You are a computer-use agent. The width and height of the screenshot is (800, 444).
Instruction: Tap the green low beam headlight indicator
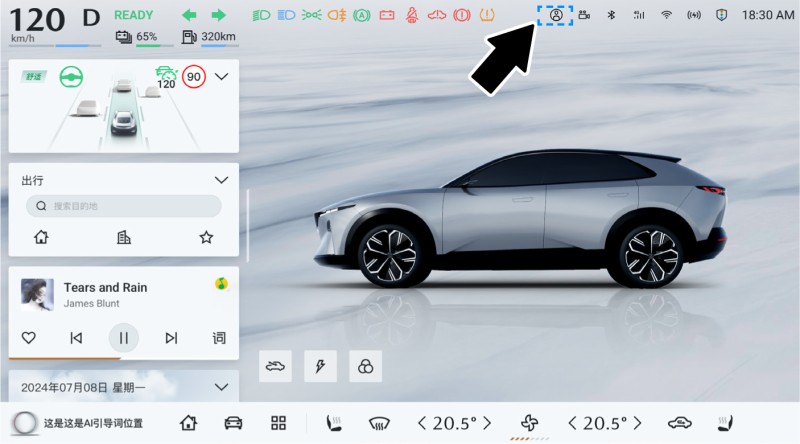tap(261, 15)
